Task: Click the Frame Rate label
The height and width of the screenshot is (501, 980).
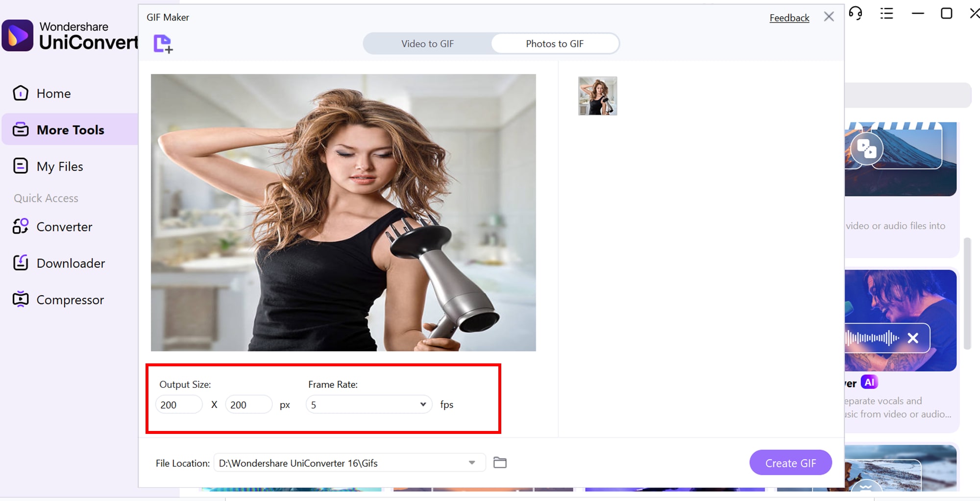Action: 333,384
